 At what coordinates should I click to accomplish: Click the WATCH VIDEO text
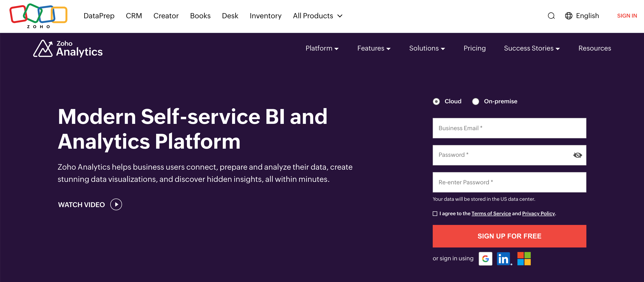click(81, 205)
